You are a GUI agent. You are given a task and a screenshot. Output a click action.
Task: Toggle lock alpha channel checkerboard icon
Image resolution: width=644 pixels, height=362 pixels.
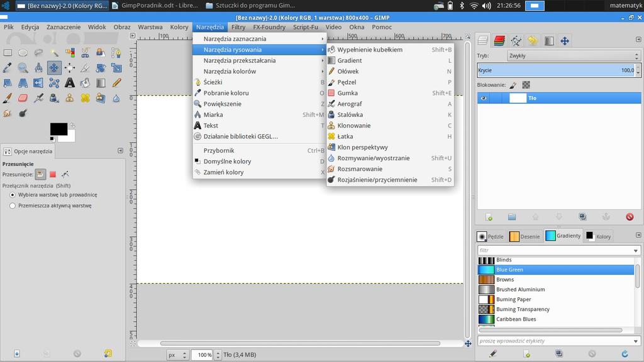pyautogui.click(x=526, y=85)
